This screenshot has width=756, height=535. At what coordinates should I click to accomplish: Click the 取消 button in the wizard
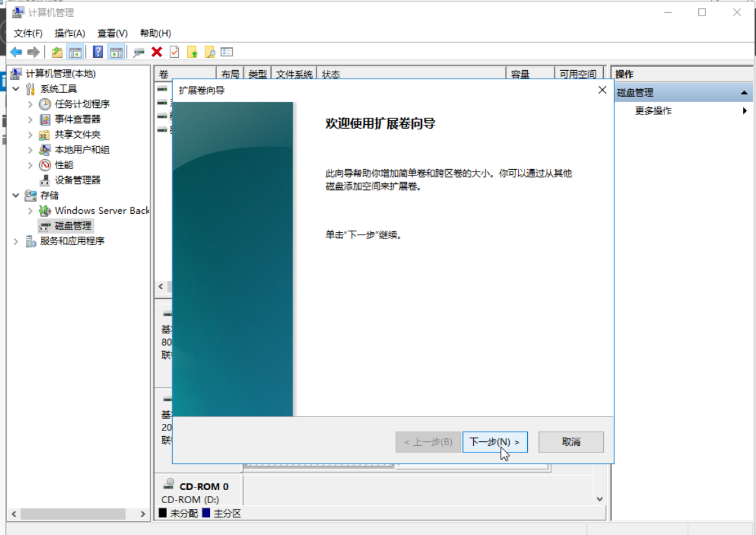571,442
